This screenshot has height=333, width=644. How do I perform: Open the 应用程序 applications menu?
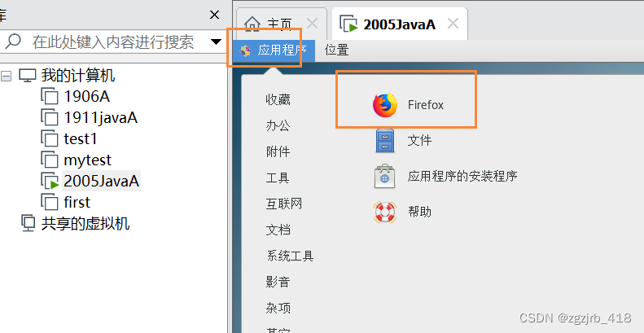(274, 50)
